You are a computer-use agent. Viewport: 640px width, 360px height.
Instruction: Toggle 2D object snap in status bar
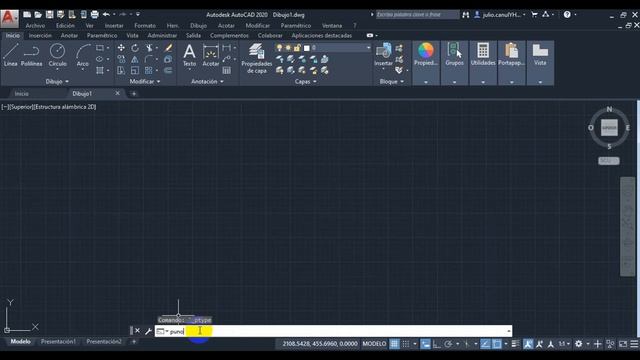coord(497,344)
